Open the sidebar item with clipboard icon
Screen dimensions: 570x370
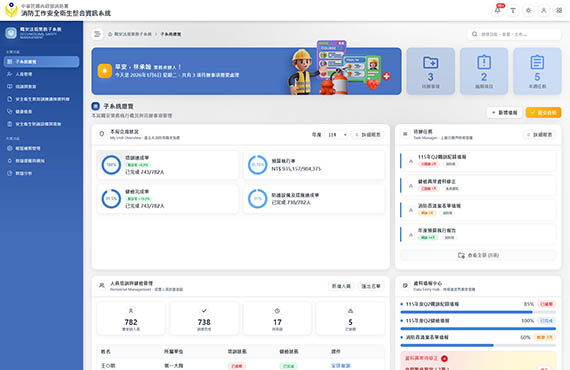tap(41, 124)
